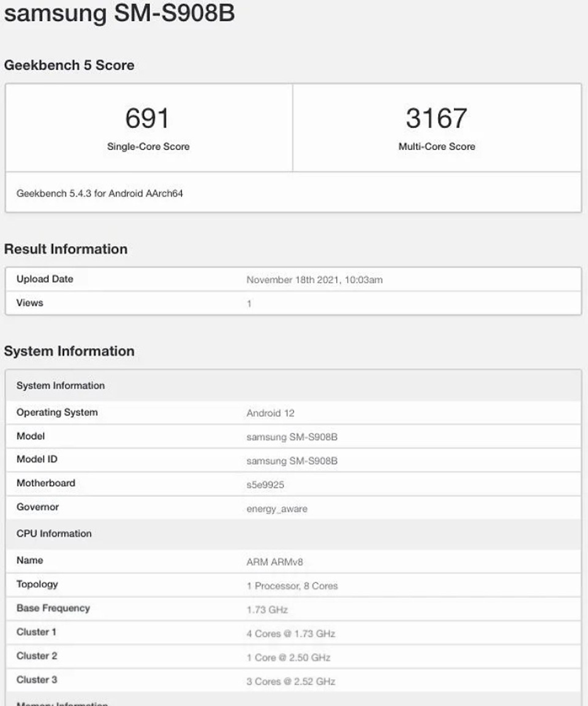The image size is (588, 706).
Task: Click the Topology value 1 Processor, 8 Cores
Action: tap(292, 586)
